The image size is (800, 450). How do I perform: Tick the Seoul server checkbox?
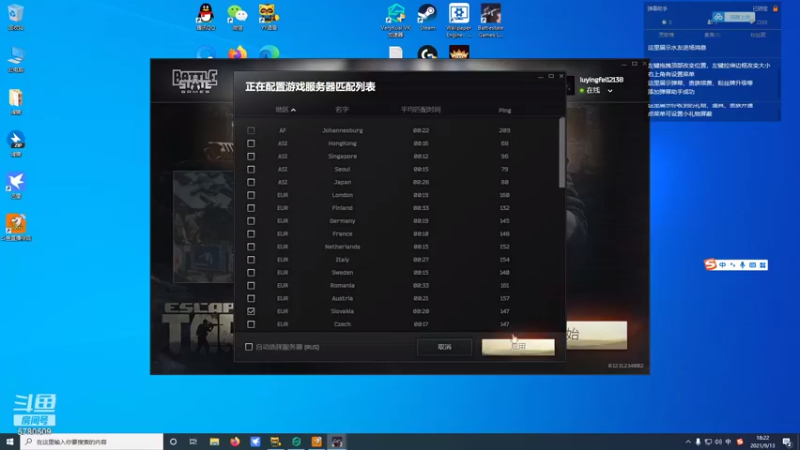(x=251, y=169)
